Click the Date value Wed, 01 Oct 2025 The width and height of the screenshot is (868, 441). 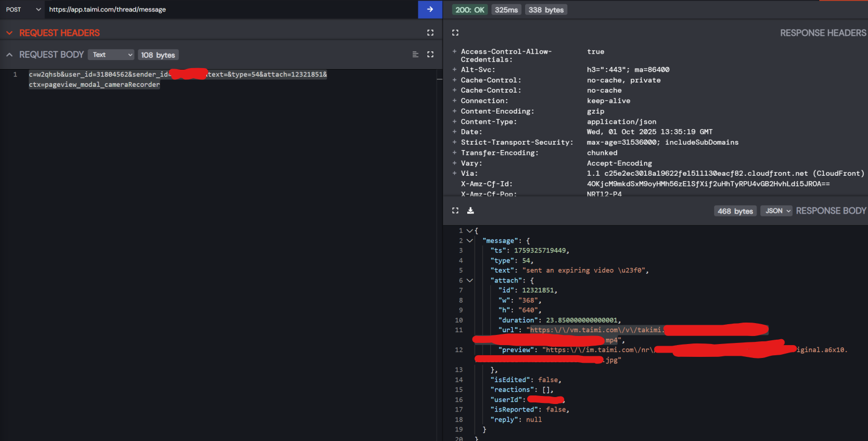649,132
